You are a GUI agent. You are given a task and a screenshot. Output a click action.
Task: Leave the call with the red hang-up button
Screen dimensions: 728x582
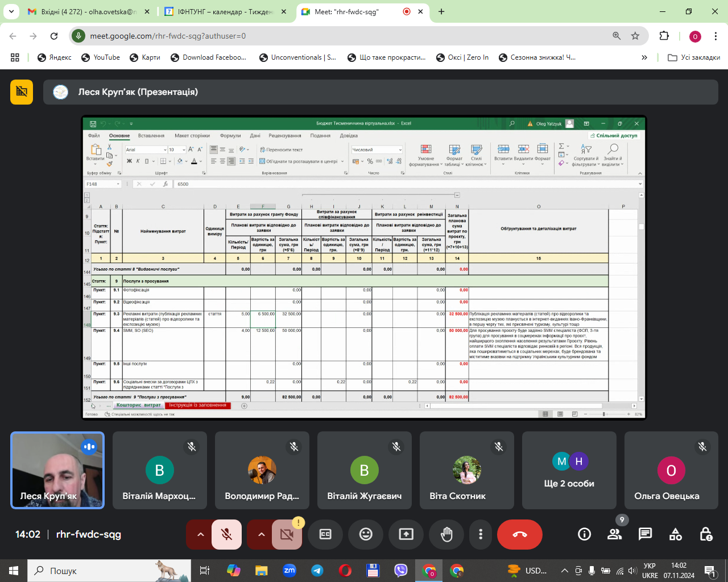click(x=519, y=534)
